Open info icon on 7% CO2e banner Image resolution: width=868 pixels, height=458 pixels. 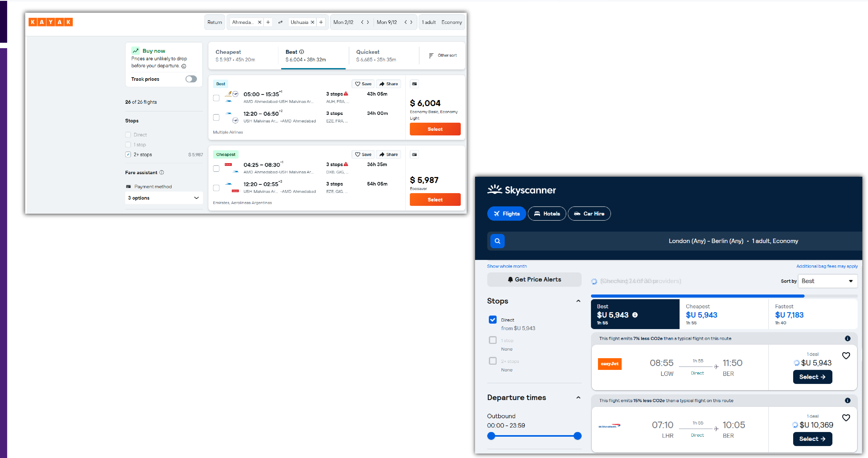coord(847,338)
